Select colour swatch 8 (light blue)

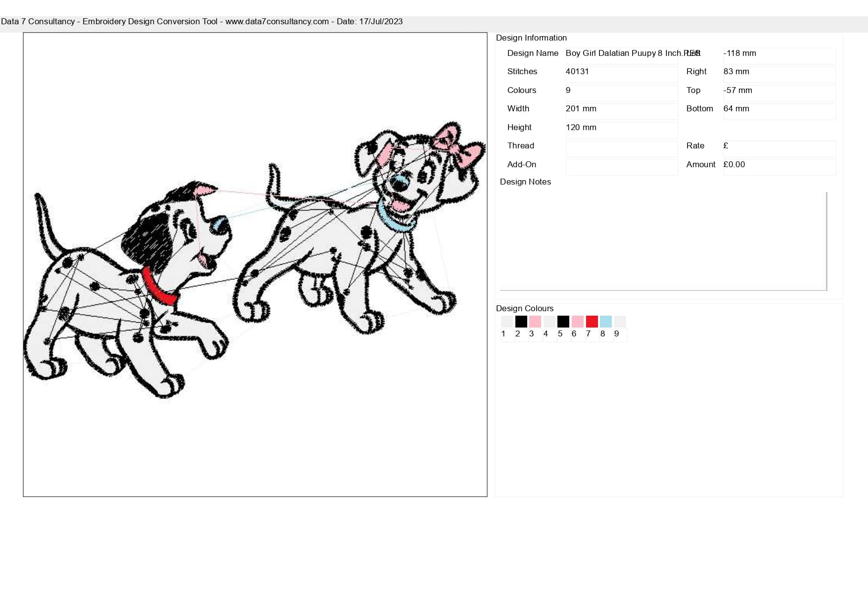tap(606, 322)
